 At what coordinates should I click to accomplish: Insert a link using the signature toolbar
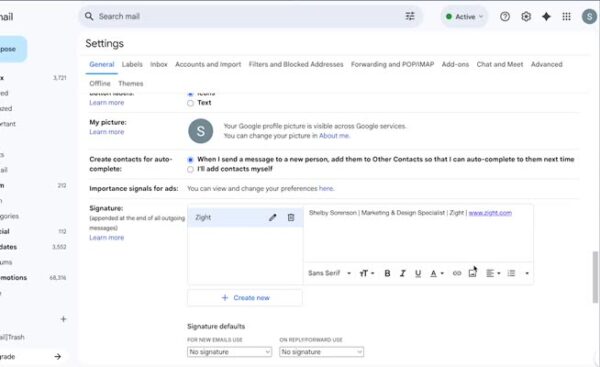[457, 273]
